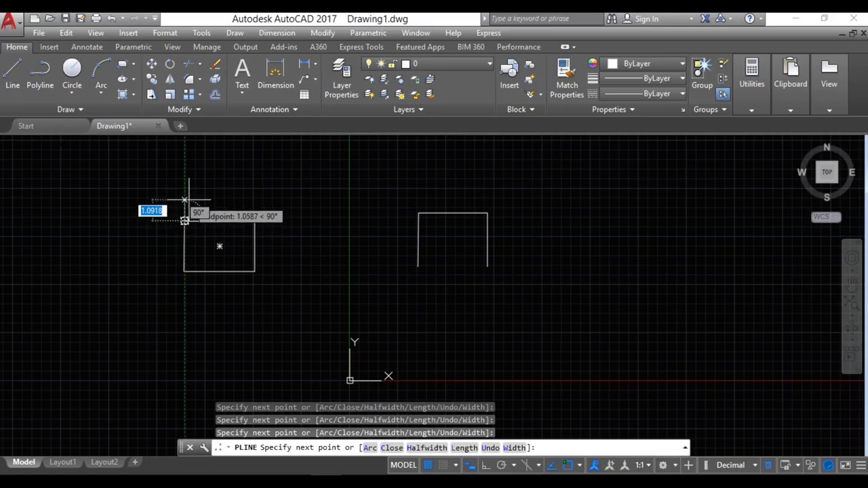Open the Modify menu in menu bar
Image resolution: width=868 pixels, height=488 pixels.
click(x=322, y=33)
